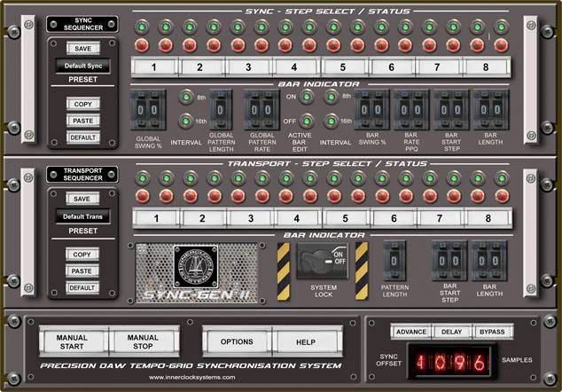Adjust Sync sequencer Bar Length thumbwheel
This screenshot has width=562, height=392.
[x=491, y=110]
